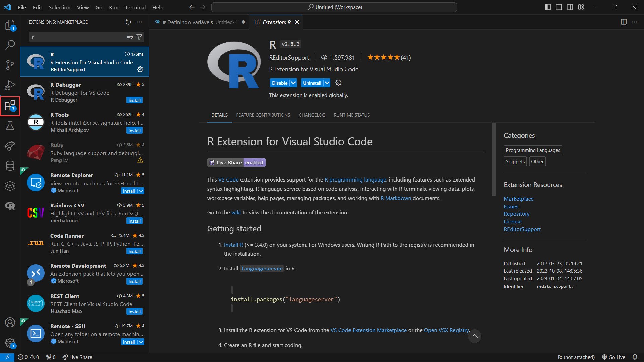Split the editor to the right
Viewport: 644px width, 362px height.
(624, 22)
